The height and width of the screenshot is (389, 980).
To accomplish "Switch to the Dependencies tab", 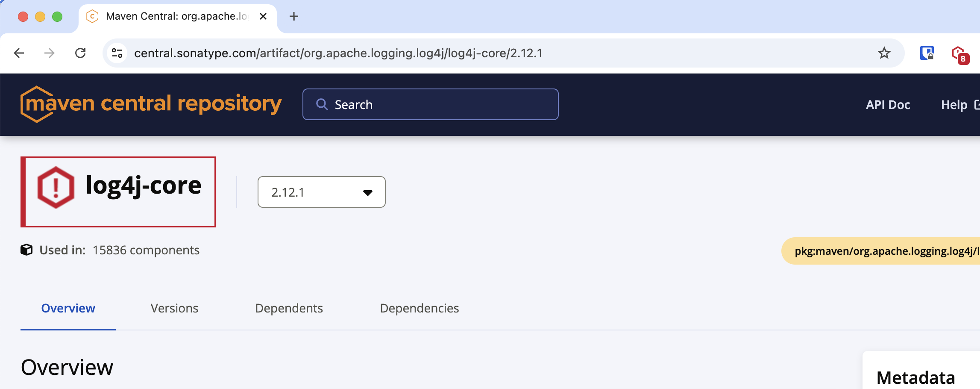I will pyautogui.click(x=420, y=308).
